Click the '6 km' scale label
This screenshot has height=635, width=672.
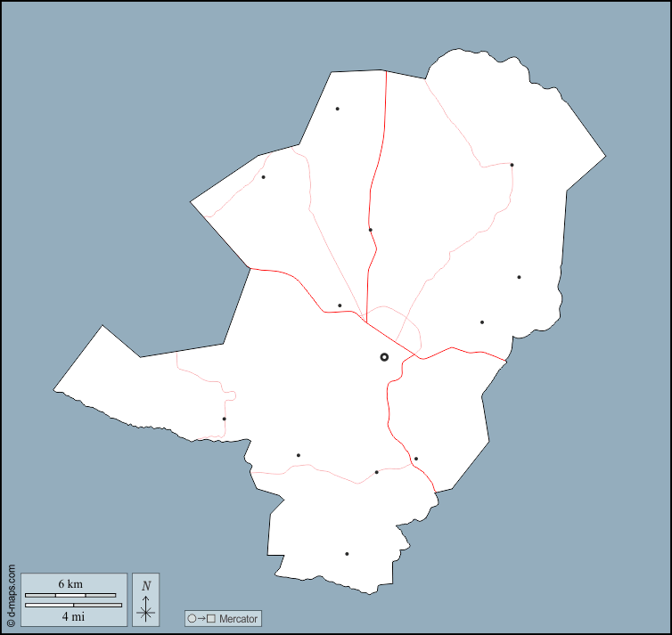tap(70, 583)
